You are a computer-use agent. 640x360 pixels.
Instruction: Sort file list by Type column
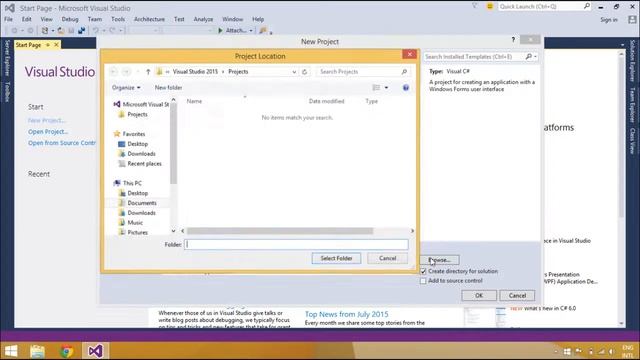(x=371, y=101)
